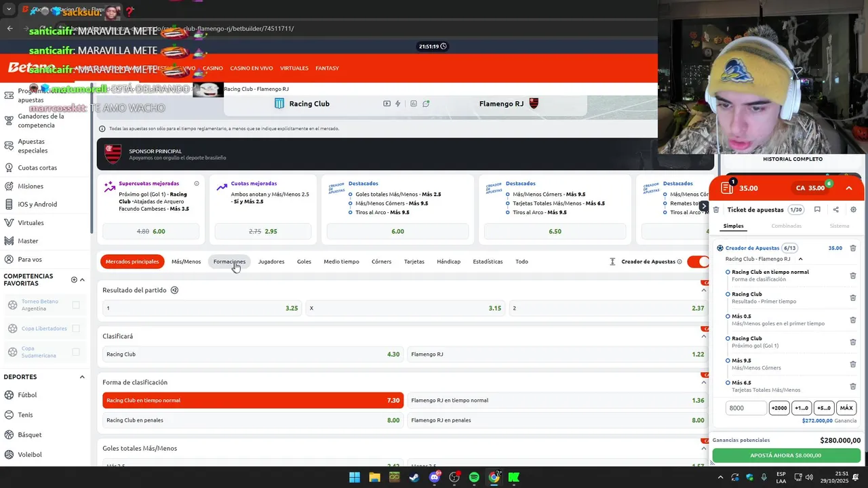Switch to the Más/Menos tab
This screenshot has width=868, height=488.
(x=186, y=262)
